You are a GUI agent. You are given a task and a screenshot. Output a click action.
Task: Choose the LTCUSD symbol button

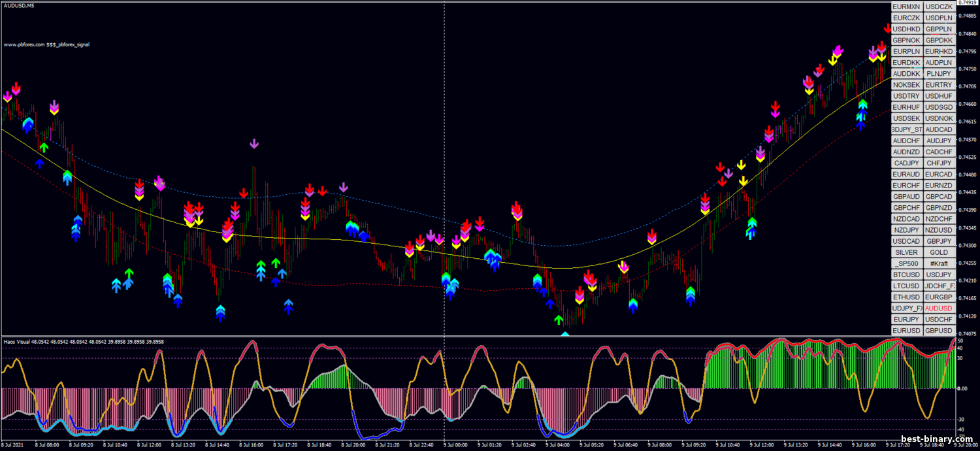pyautogui.click(x=906, y=286)
